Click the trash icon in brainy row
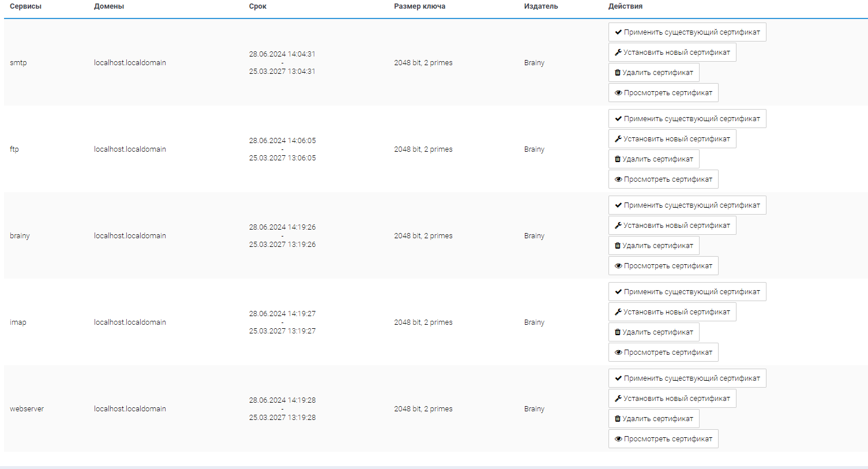The height and width of the screenshot is (469, 868). pyautogui.click(x=618, y=246)
